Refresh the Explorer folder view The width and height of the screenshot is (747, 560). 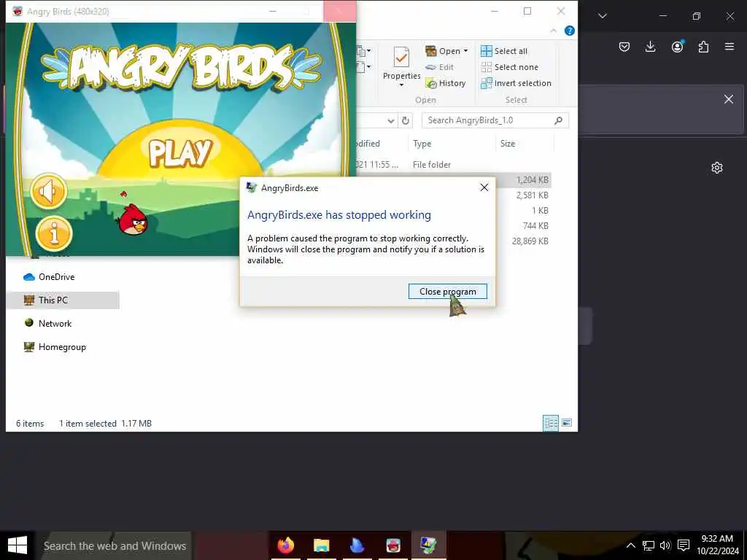tap(406, 120)
